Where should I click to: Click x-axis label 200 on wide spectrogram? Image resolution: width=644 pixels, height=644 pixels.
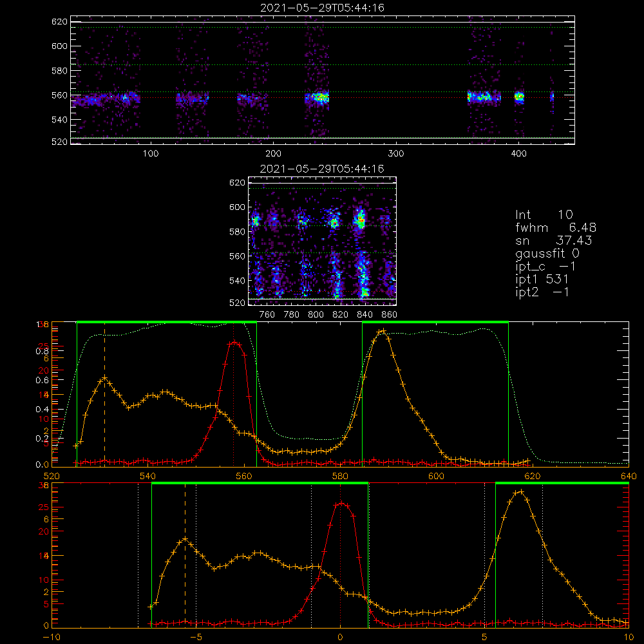click(x=273, y=154)
